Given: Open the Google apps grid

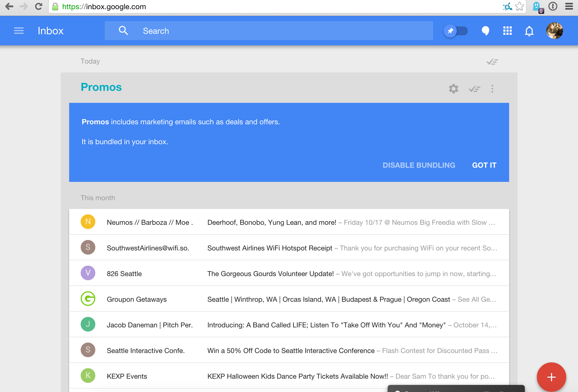Looking at the screenshot, I should (507, 31).
